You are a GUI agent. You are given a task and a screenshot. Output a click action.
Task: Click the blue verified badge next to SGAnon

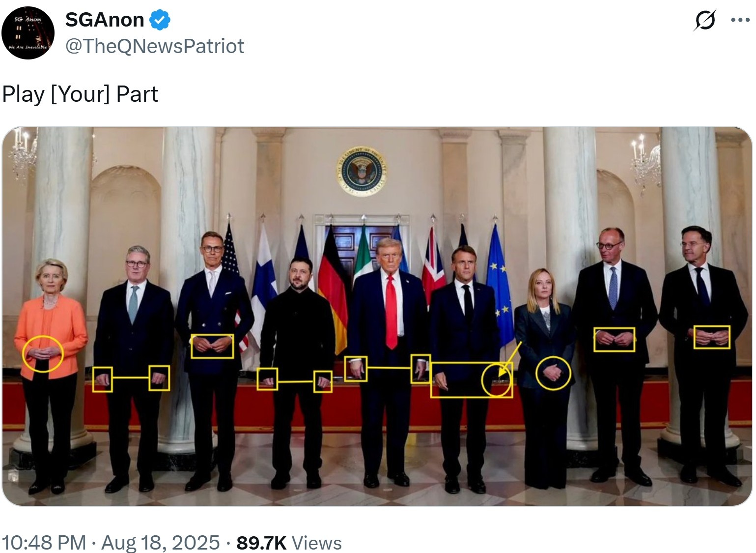(160, 20)
